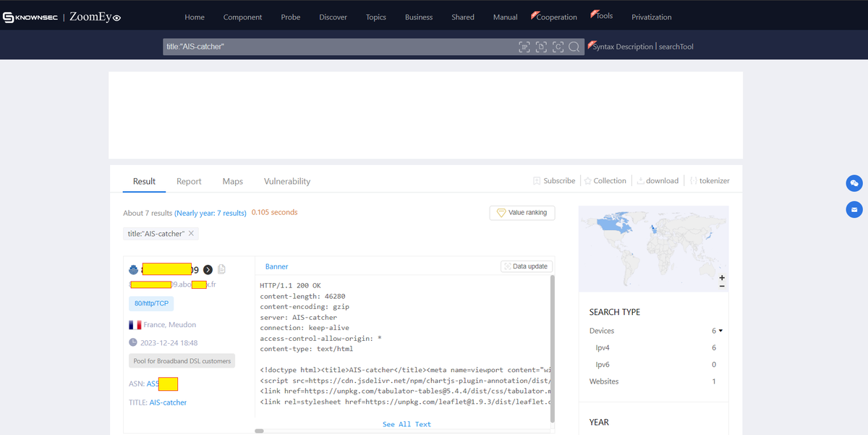Click download results option

coord(658,181)
